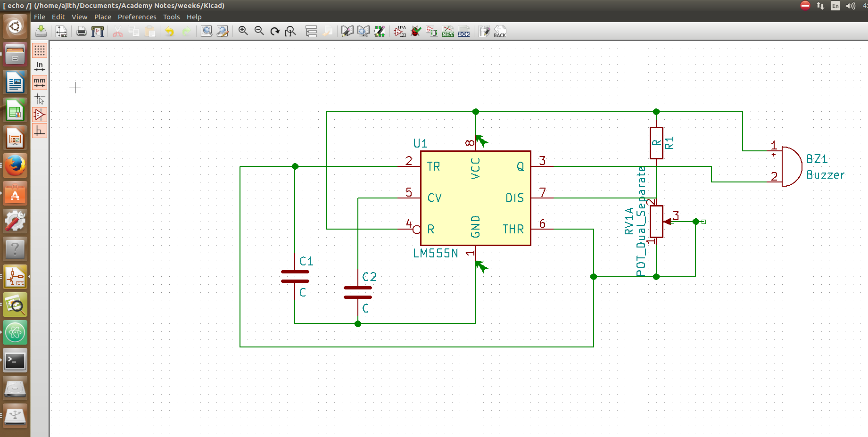Open the Find dialog icon
This screenshot has height=437, width=868.
click(x=206, y=31)
